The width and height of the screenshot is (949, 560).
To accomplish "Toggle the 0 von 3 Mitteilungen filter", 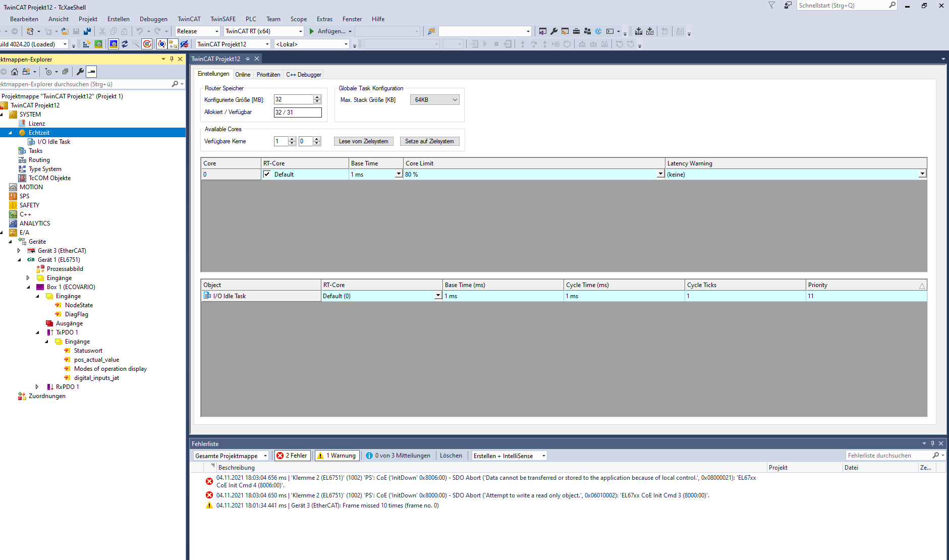I will click(x=398, y=456).
